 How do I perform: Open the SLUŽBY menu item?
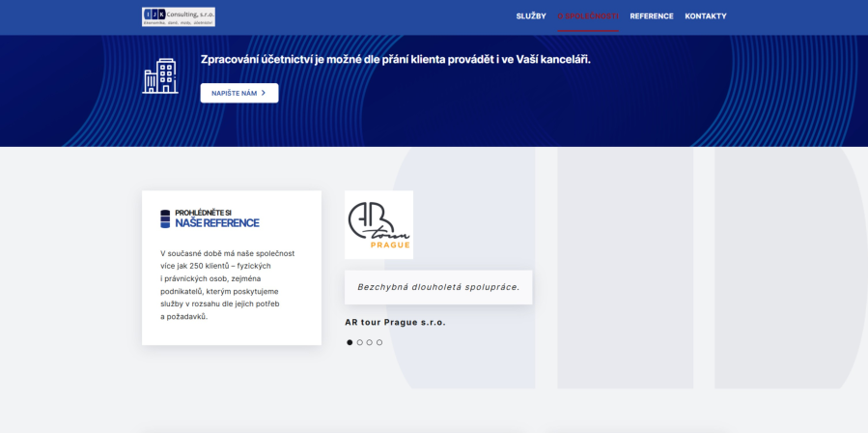[531, 16]
